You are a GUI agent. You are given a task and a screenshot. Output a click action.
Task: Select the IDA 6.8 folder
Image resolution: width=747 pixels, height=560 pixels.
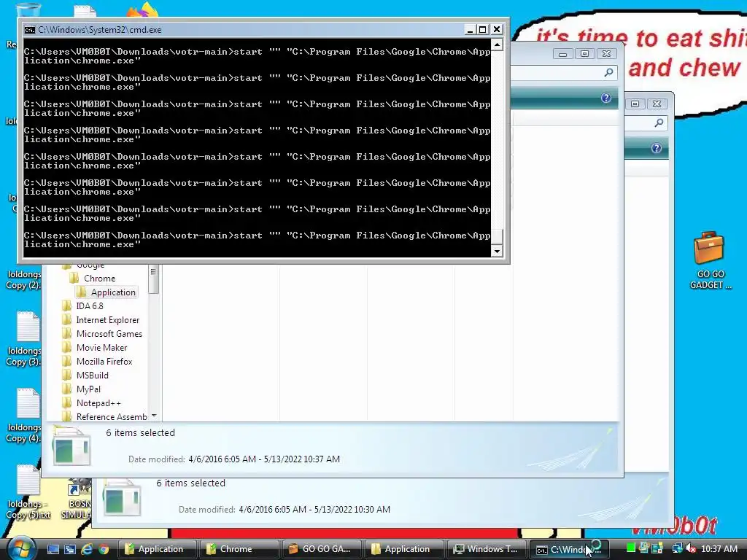click(90, 306)
